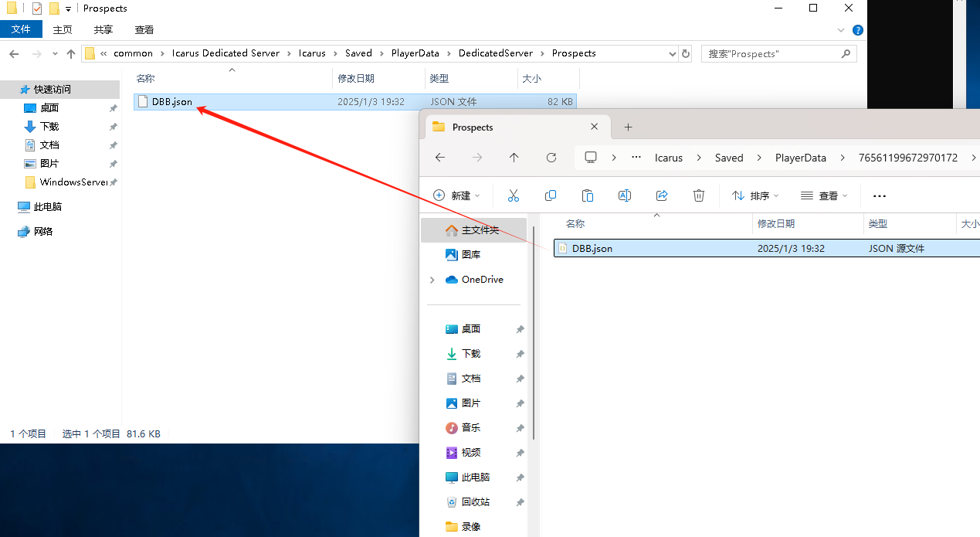The height and width of the screenshot is (537, 980).
Task: Switch to the 查看 ribbon tab
Action: pos(144,29)
